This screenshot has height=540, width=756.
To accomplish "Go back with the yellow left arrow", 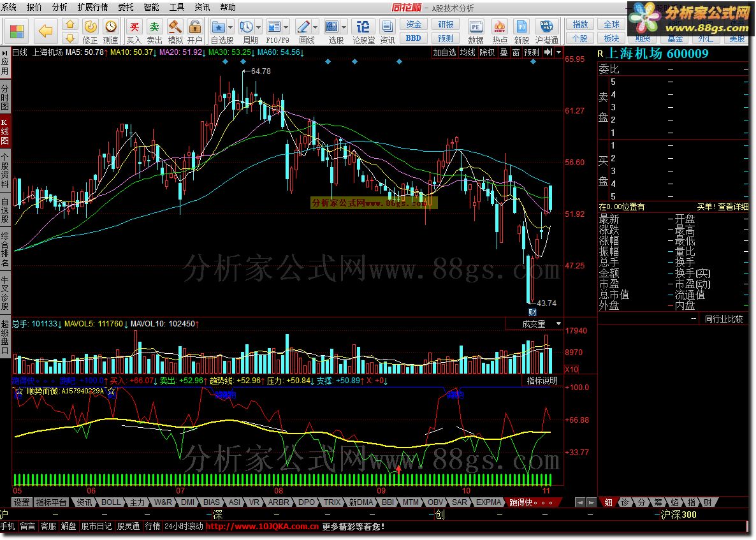I will [x=45, y=31].
